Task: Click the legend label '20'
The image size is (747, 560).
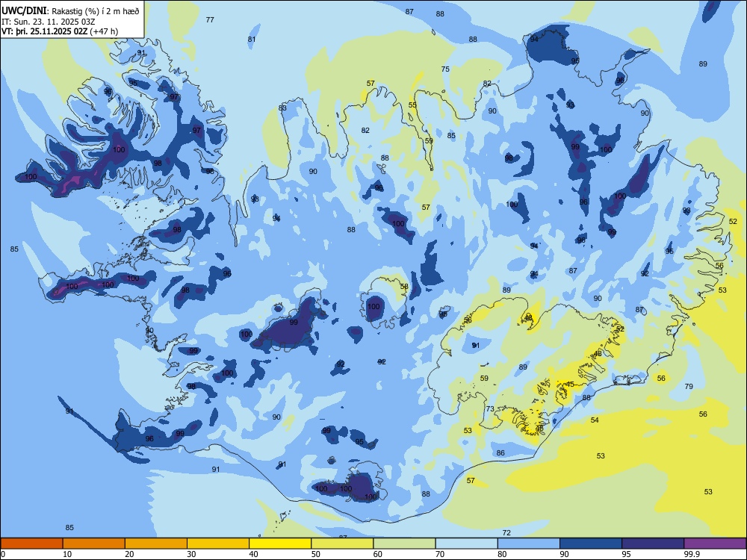Action: pyautogui.click(x=129, y=554)
